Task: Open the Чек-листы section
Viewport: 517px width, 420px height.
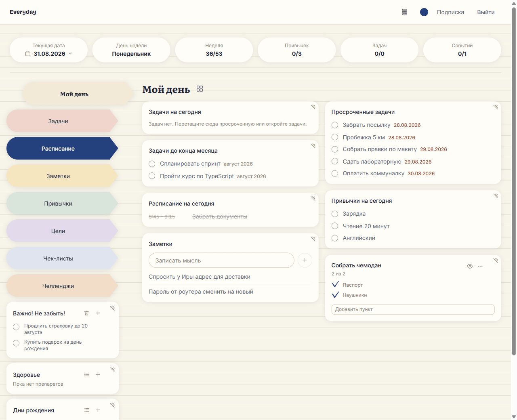Action: 62,258
